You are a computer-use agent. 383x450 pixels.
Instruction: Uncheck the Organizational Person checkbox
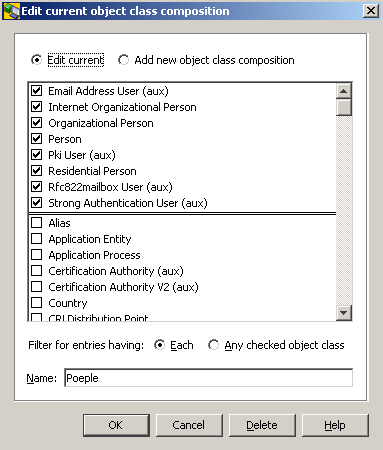(x=37, y=123)
